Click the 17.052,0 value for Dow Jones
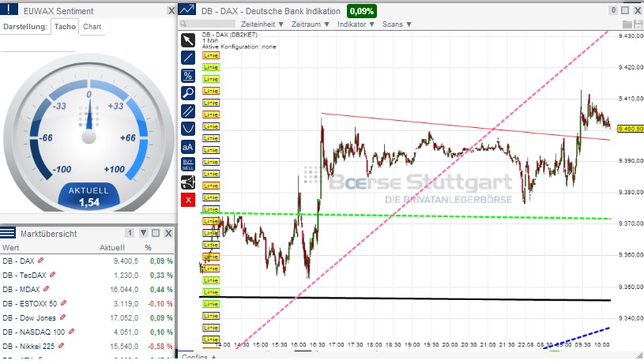 124,318
